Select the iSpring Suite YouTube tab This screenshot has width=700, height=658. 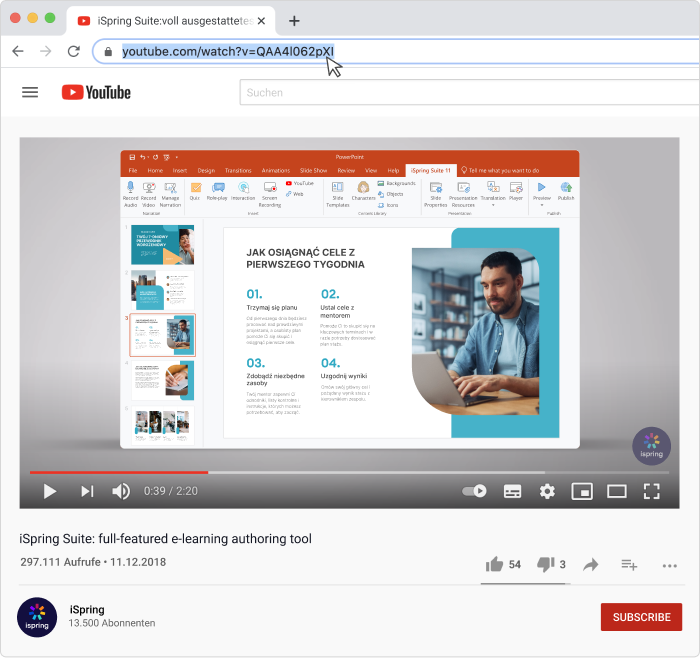point(171,21)
